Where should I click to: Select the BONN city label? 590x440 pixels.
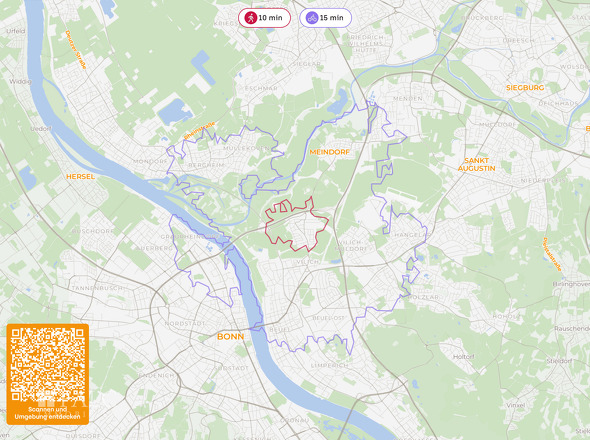(230, 337)
